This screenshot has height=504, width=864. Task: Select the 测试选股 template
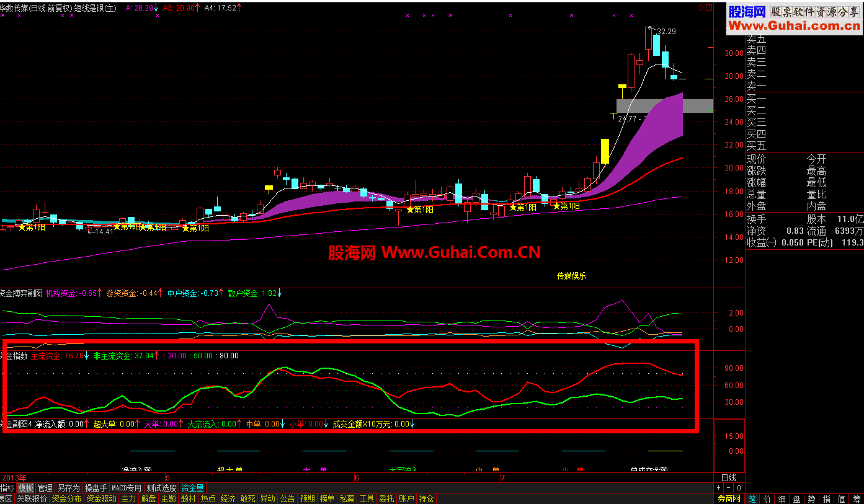pyautogui.click(x=161, y=489)
